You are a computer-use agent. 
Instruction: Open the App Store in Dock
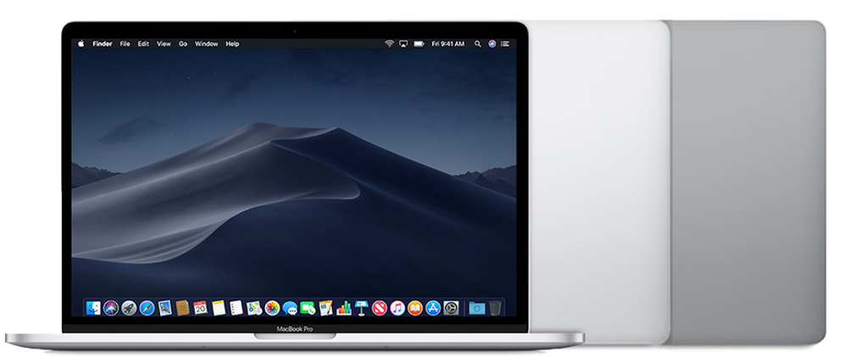pyautogui.click(x=433, y=308)
